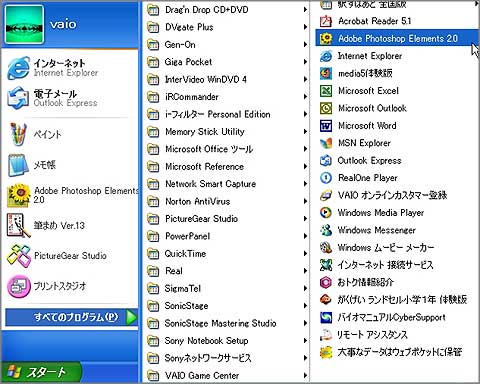Open Sony Notebook Setup folder
The height and width of the screenshot is (384, 480).
pos(227,341)
